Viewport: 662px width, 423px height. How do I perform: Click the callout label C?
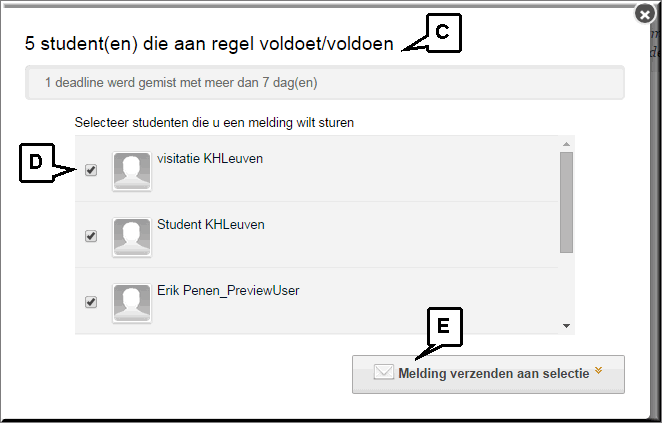[443, 33]
